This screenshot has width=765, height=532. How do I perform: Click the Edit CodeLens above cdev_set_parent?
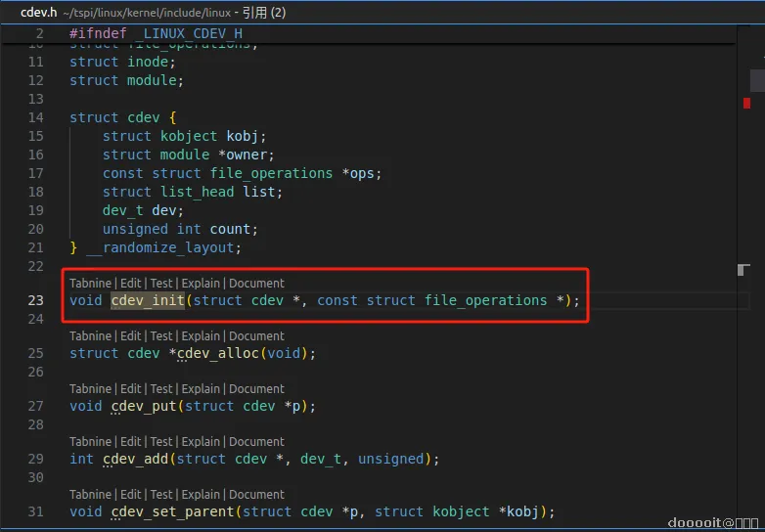tap(131, 495)
